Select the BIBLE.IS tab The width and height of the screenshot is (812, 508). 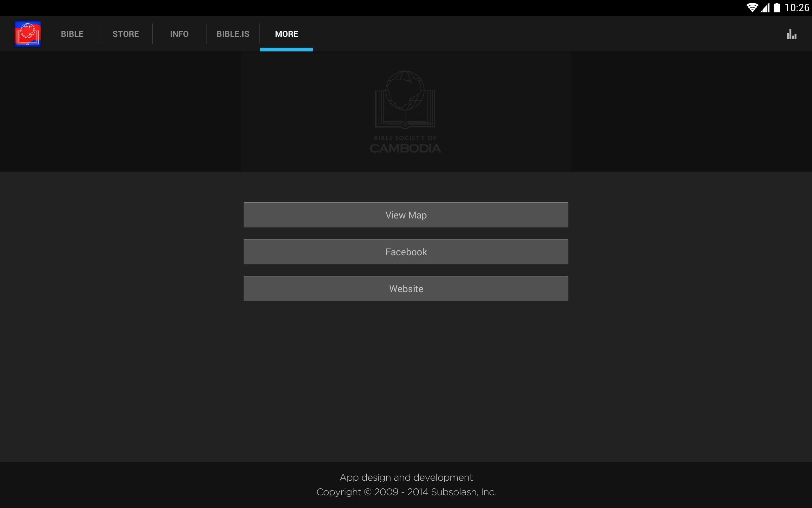(233, 34)
